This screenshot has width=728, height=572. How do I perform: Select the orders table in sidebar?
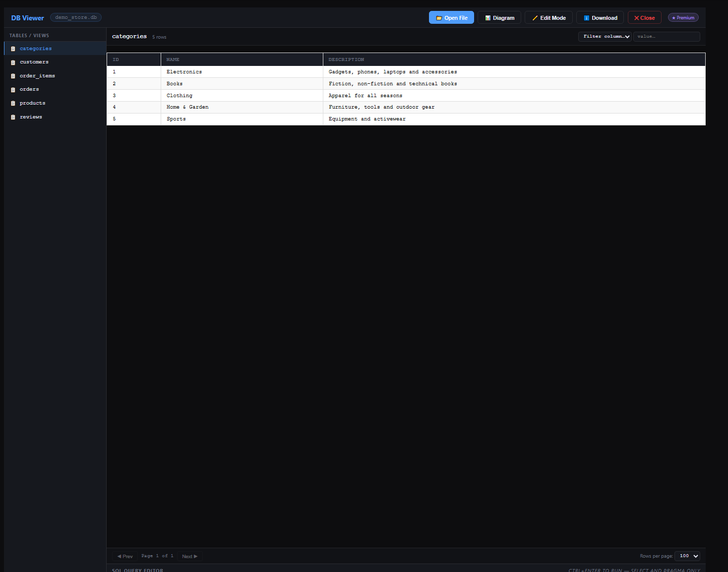(29, 89)
